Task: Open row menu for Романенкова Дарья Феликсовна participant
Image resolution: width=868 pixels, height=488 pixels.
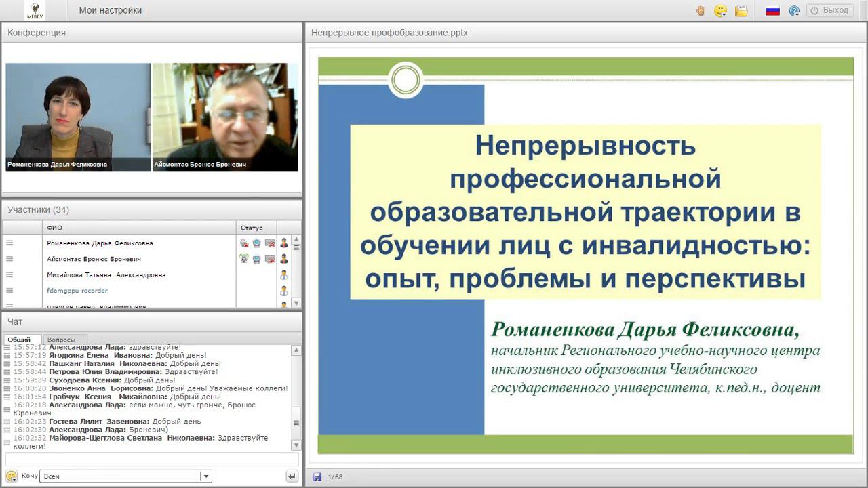Action: (x=9, y=243)
